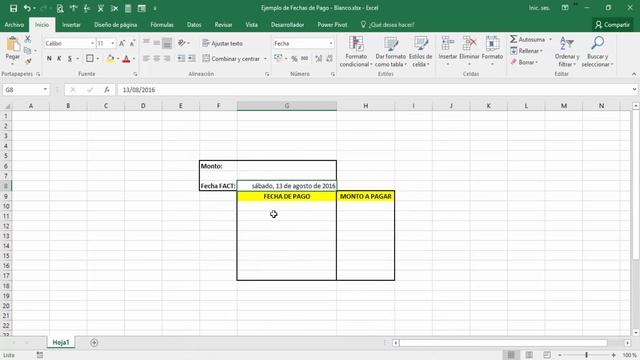This screenshot has height=360, width=640.
Task: Cut the selection with the scissors icon
Action: tap(28, 39)
